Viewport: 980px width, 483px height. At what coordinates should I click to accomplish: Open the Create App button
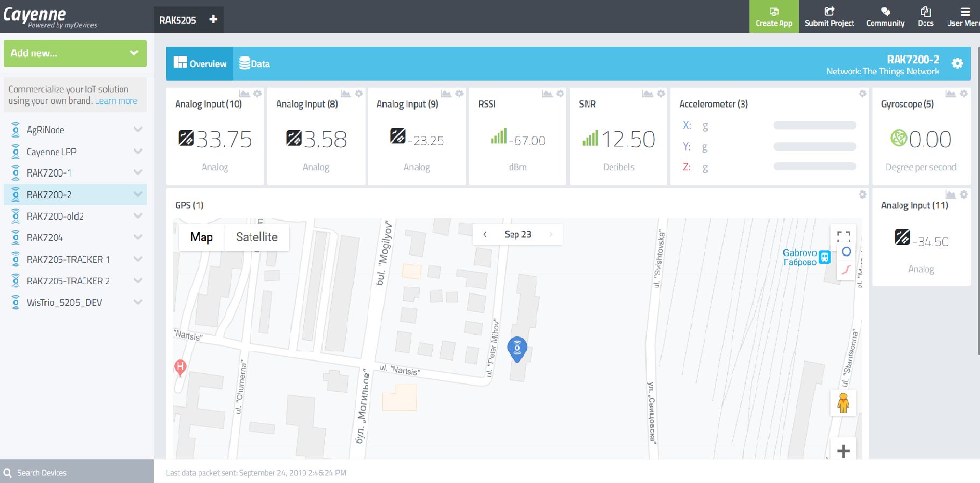[x=774, y=17]
